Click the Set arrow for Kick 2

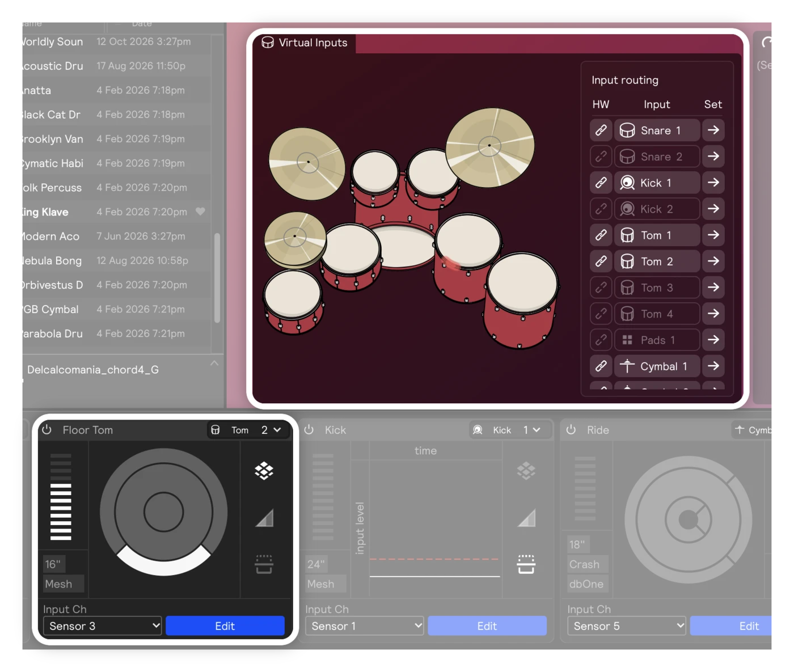coord(713,209)
